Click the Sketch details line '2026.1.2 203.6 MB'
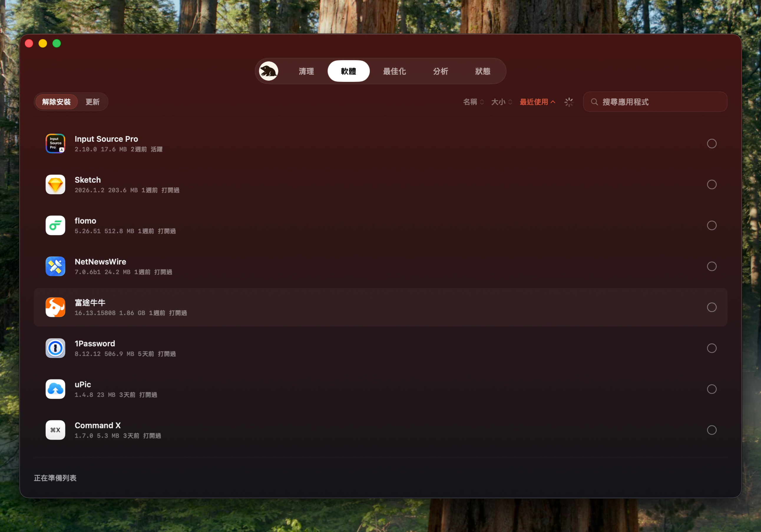Screen dimensions: 761x532 pos(106,190)
